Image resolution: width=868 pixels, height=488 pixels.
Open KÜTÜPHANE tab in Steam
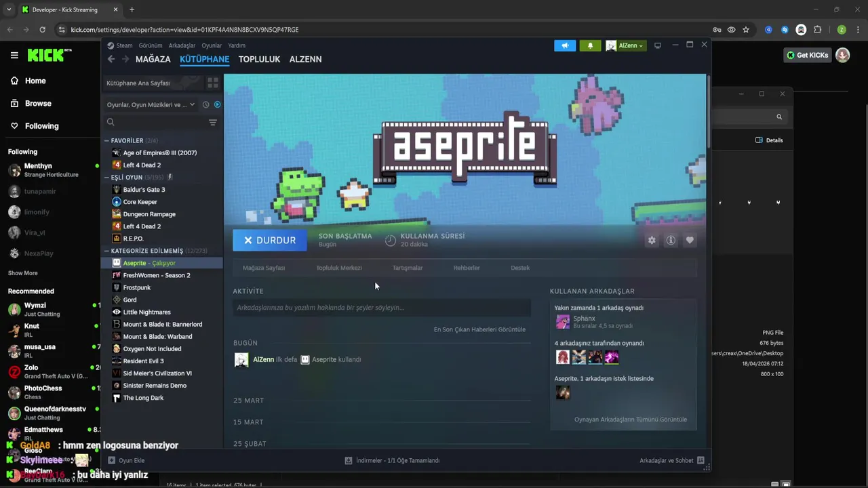(x=204, y=59)
